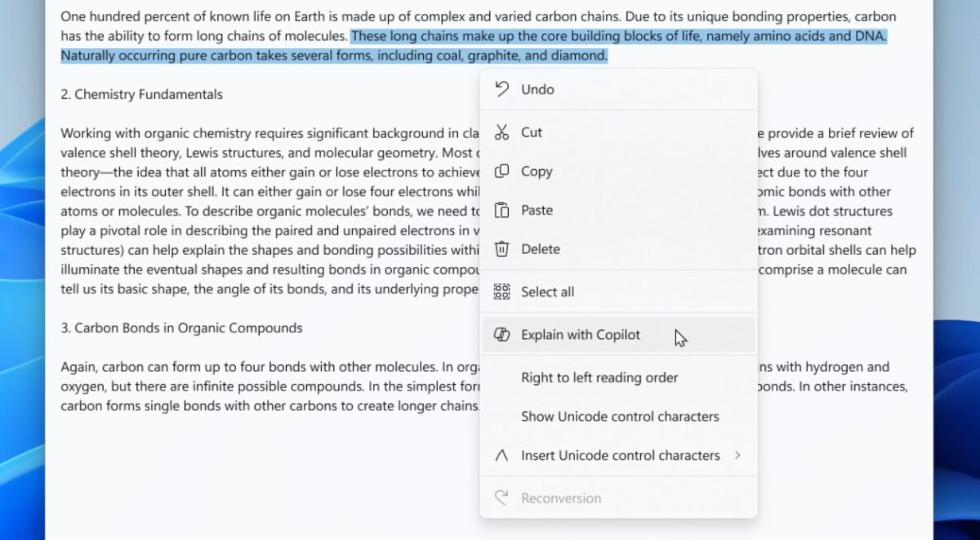Click the "3. Carbon Bonds in Organic Compounds" heading

[x=181, y=328]
